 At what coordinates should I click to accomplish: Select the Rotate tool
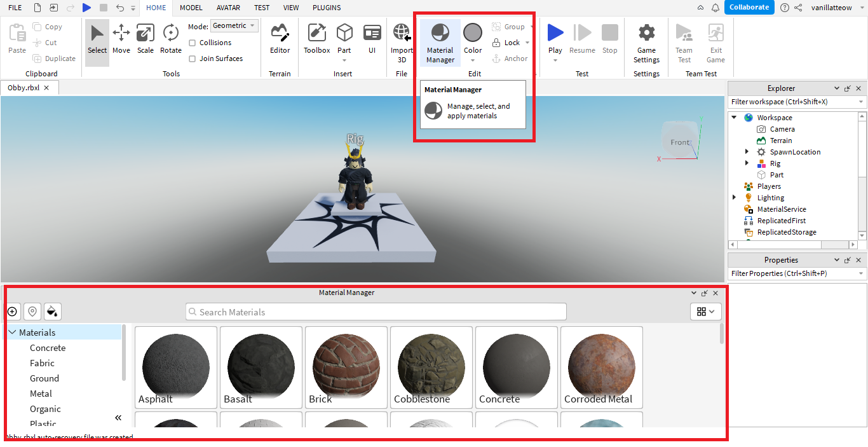pyautogui.click(x=170, y=40)
